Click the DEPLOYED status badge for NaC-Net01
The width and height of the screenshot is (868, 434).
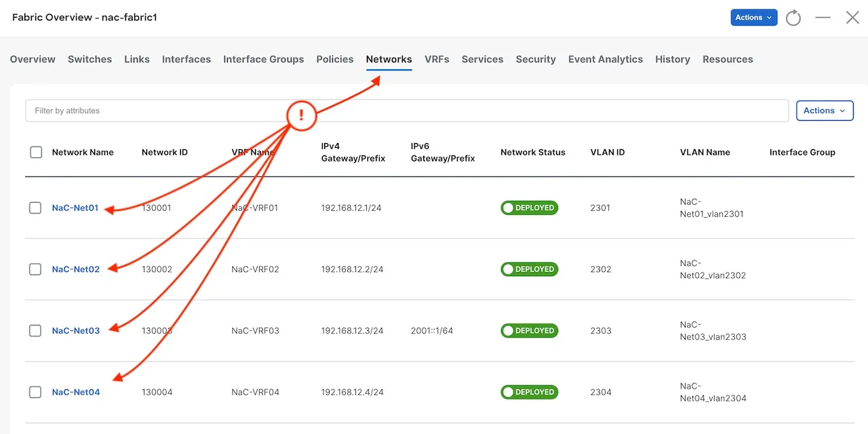[529, 208]
